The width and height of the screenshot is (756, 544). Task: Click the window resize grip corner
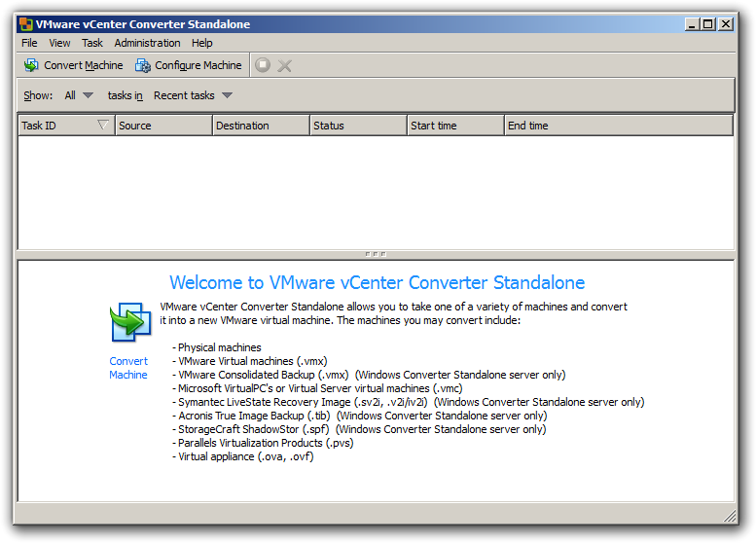pyautogui.click(x=731, y=516)
